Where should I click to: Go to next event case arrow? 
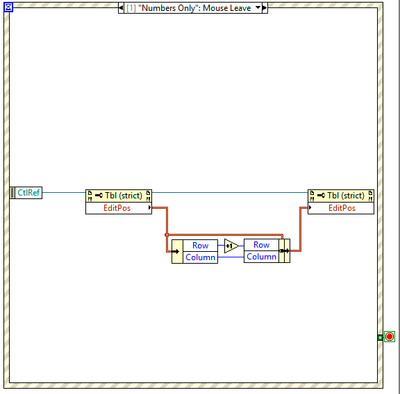pyautogui.click(x=265, y=7)
